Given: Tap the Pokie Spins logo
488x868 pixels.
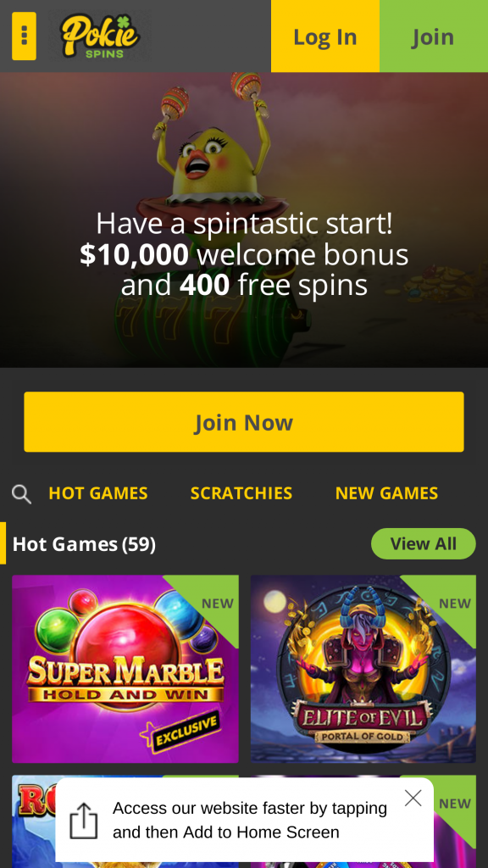Looking at the screenshot, I should pyautogui.click(x=100, y=36).
